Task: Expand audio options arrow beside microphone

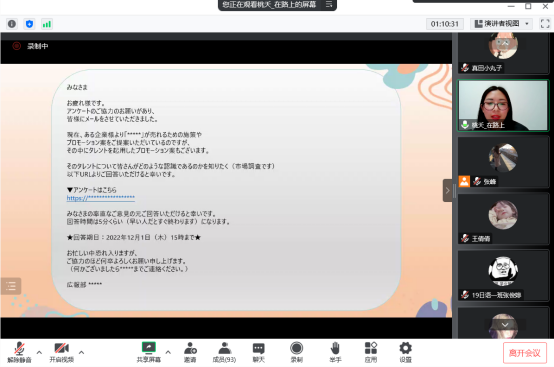Action: (x=39, y=352)
